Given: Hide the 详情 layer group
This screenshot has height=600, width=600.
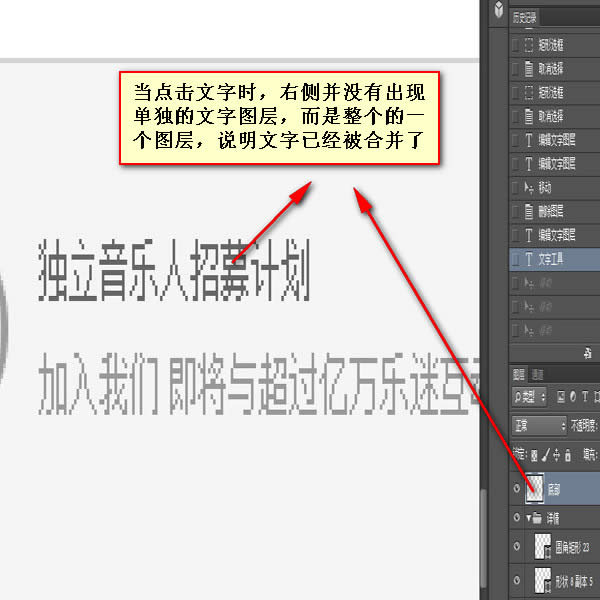Looking at the screenshot, I should pos(517,518).
